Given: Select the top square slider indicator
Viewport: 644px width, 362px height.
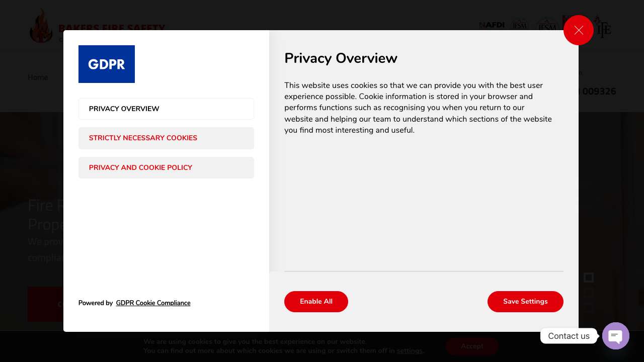Looking at the screenshot, I should click(589, 278).
